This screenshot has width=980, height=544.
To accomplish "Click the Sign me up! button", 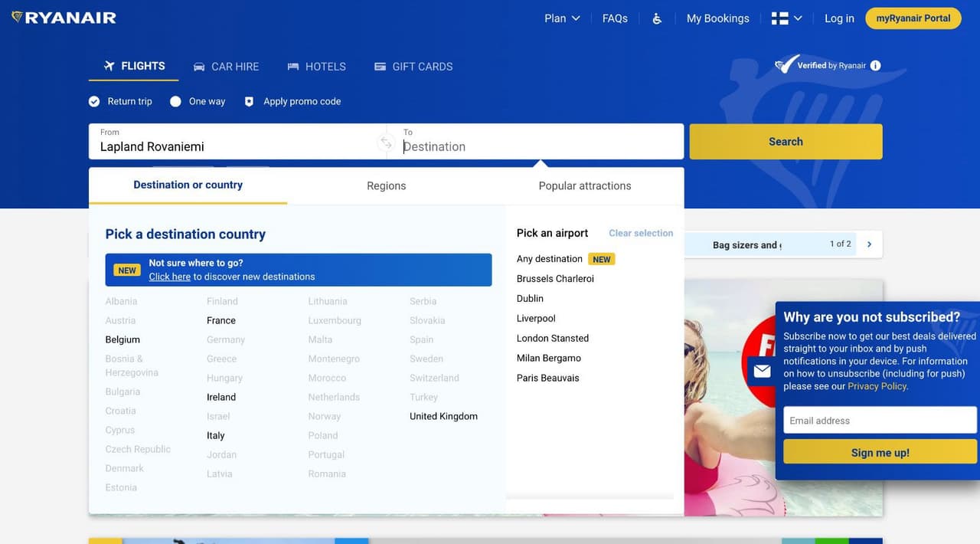I will [x=880, y=452].
